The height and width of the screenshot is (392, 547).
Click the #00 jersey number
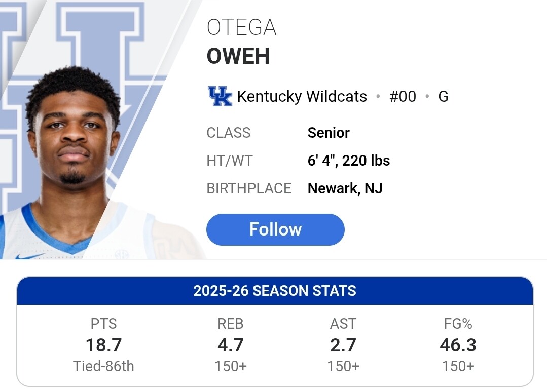(x=403, y=96)
